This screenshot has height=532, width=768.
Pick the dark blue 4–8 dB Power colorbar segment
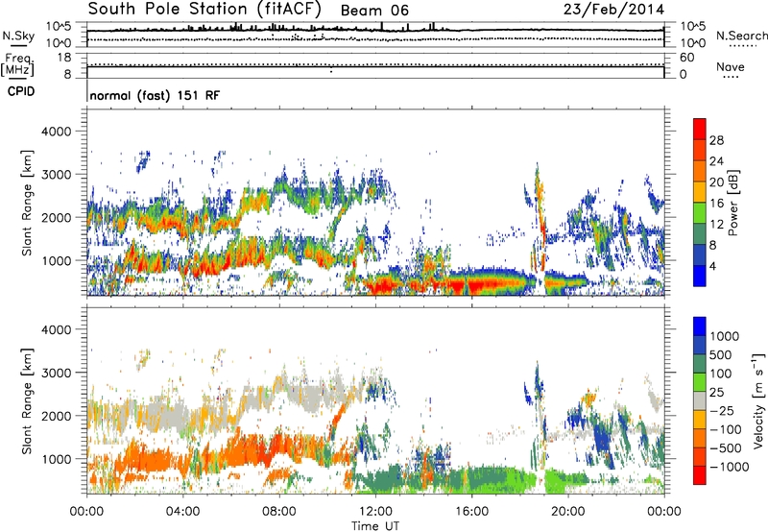[700, 255]
